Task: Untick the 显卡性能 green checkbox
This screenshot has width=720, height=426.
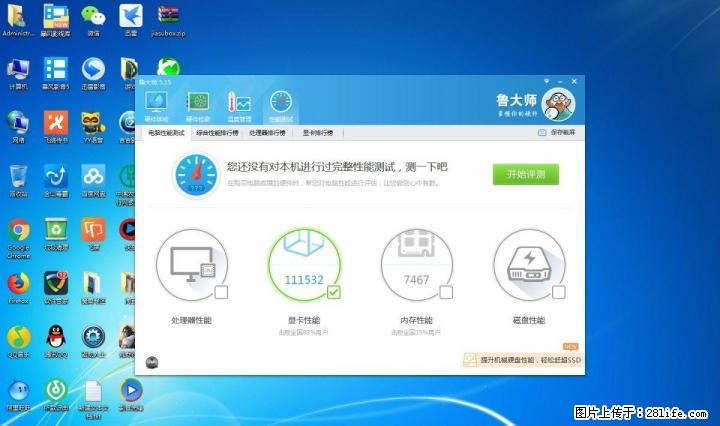Action: coord(333,292)
